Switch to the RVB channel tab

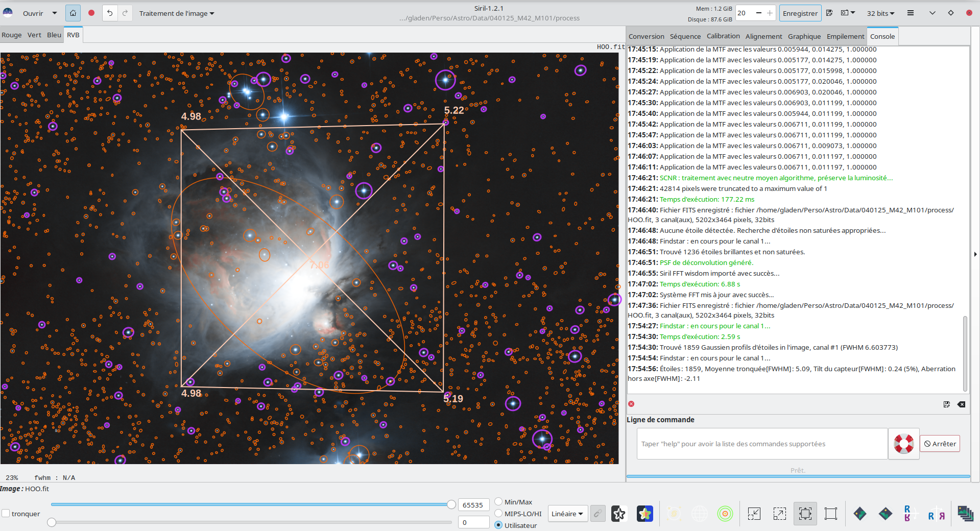click(73, 35)
